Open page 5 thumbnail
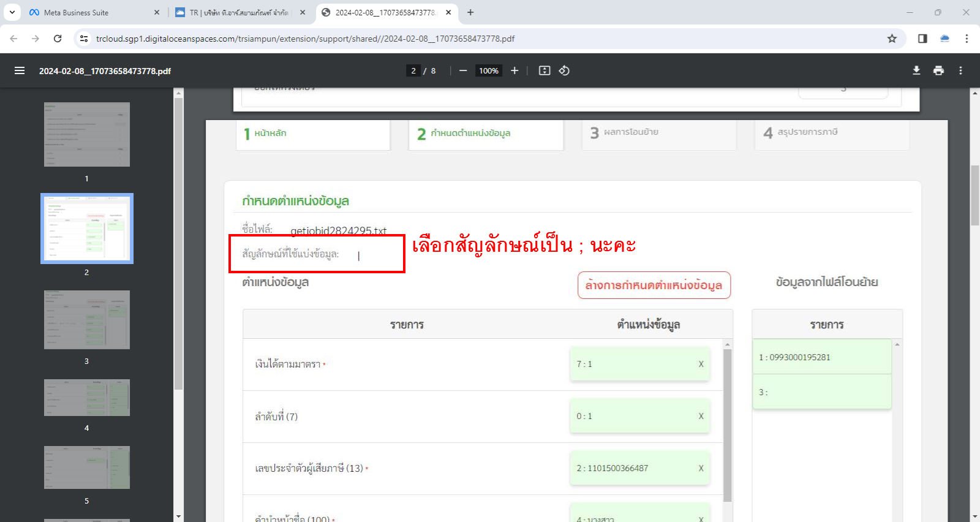The width and height of the screenshot is (980, 522). point(87,467)
